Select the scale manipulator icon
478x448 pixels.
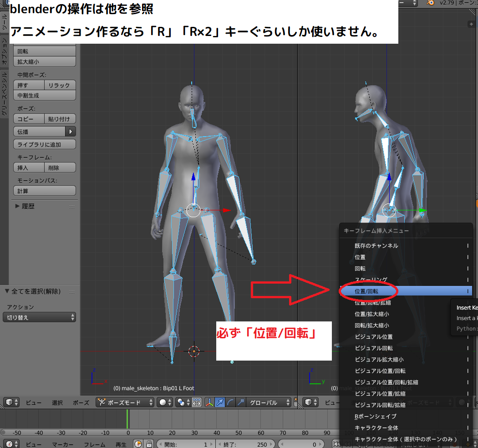[x=241, y=402]
